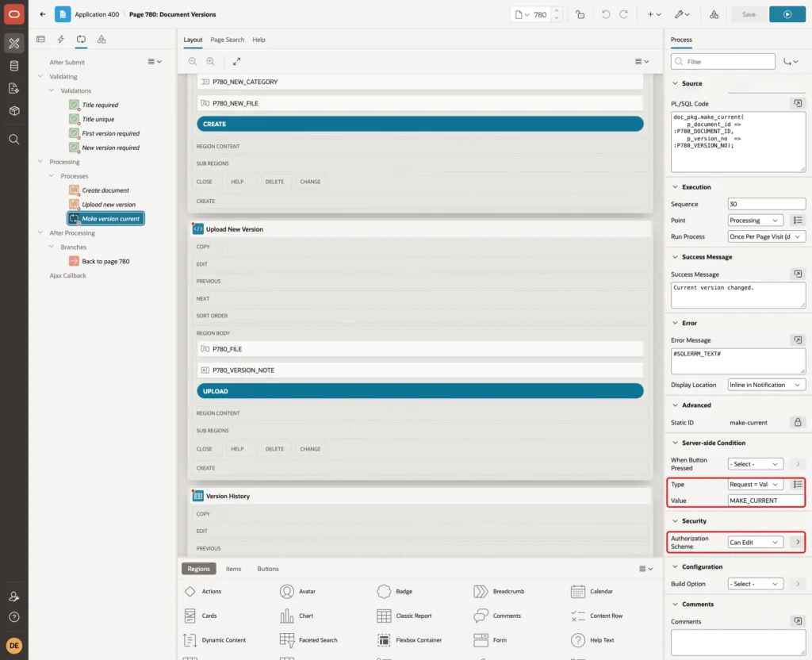Open the Administration user icon

click(14, 597)
